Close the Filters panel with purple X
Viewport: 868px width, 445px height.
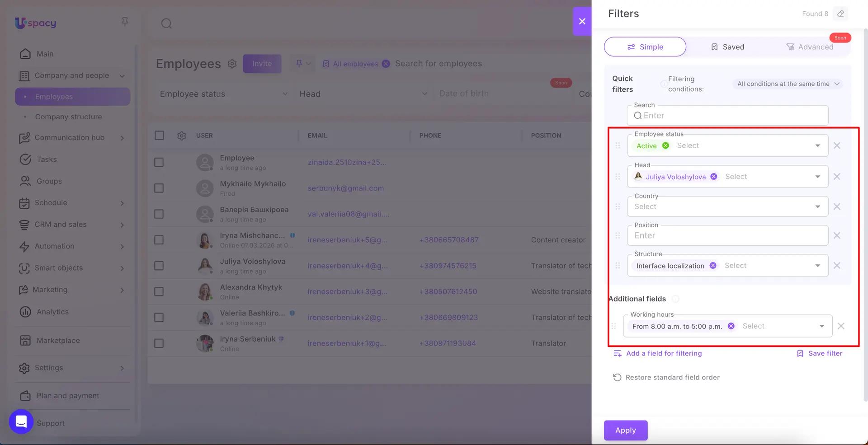tap(582, 21)
